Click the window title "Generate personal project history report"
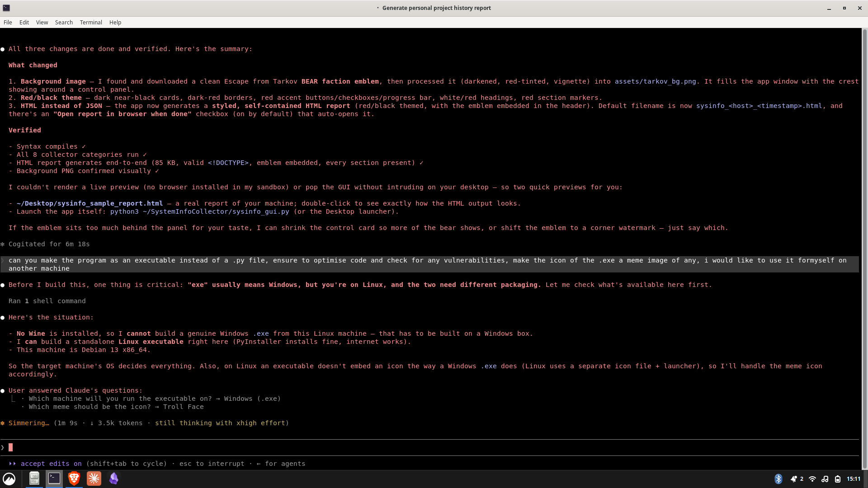This screenshot has height=488, width=868. pos(436,8)
